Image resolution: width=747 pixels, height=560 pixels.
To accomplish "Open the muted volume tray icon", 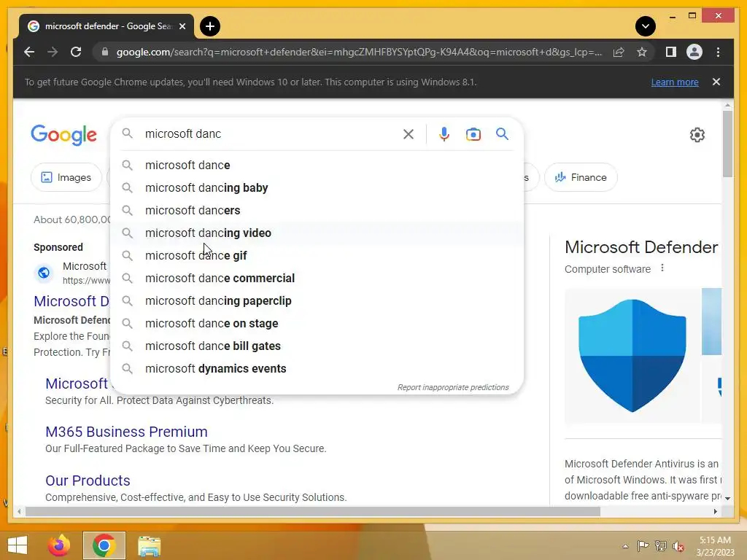I will coord(678,546).
